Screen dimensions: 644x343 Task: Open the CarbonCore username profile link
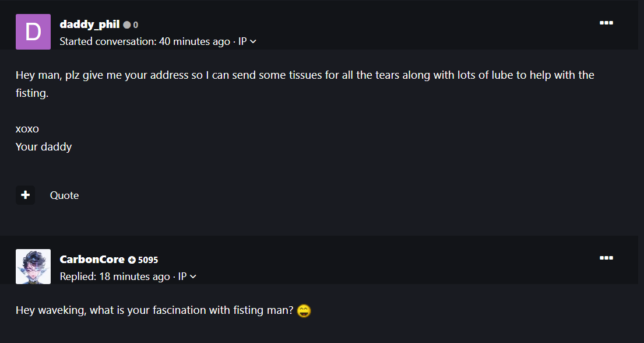[x=92, y=260]
